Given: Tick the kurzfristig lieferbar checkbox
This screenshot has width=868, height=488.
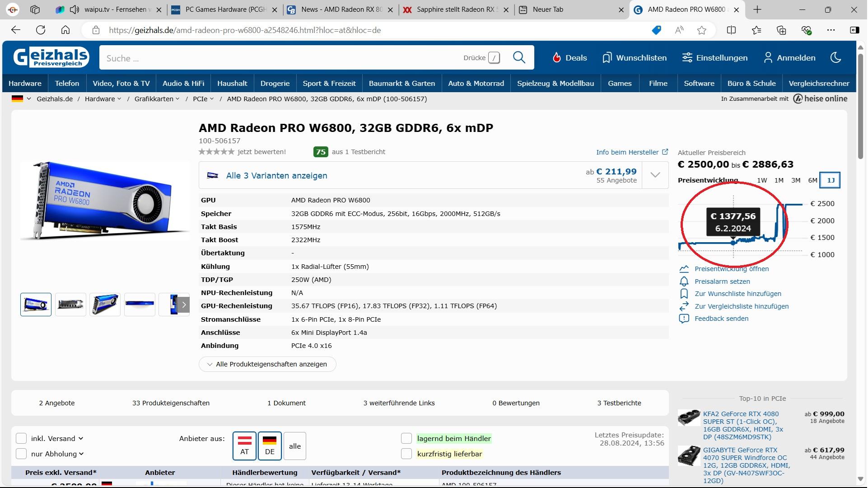Looking at the screenshot, I should [x=406, y=454].
